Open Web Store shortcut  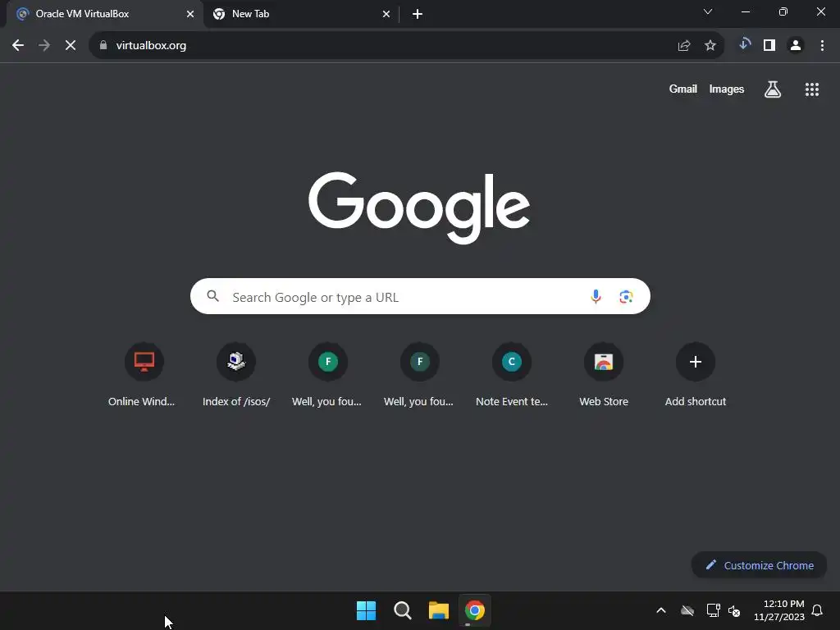(x=603, y=374)
